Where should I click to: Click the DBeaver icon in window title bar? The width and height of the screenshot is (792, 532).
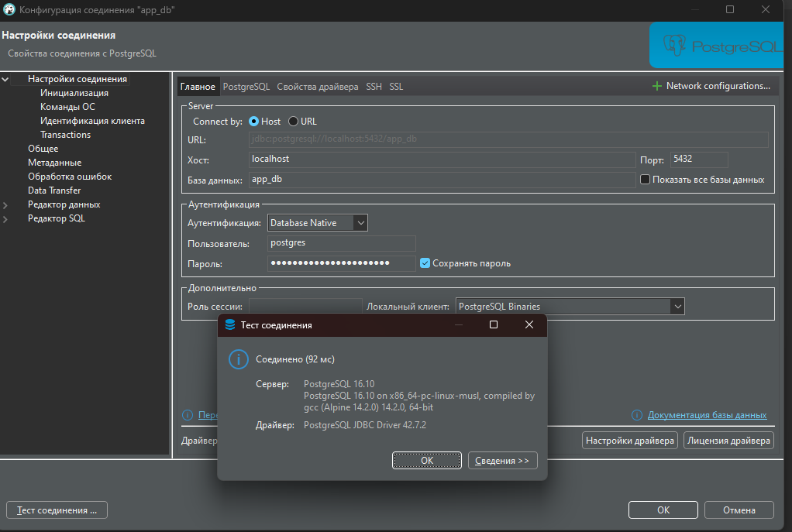(10, 9)
